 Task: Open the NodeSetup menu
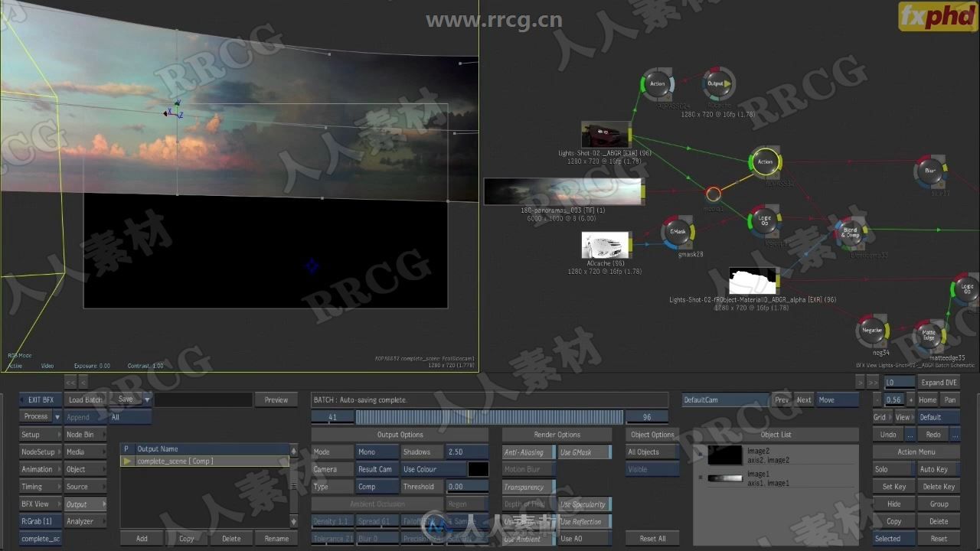click(41, 452)
